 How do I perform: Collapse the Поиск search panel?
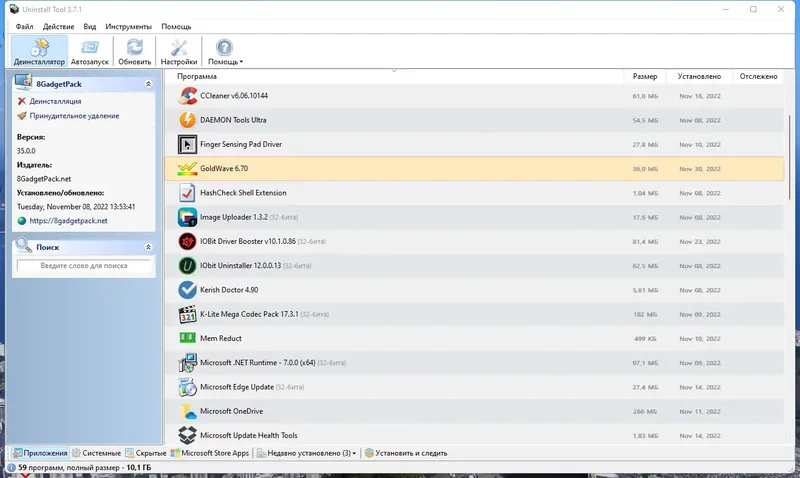coord(148,247)
